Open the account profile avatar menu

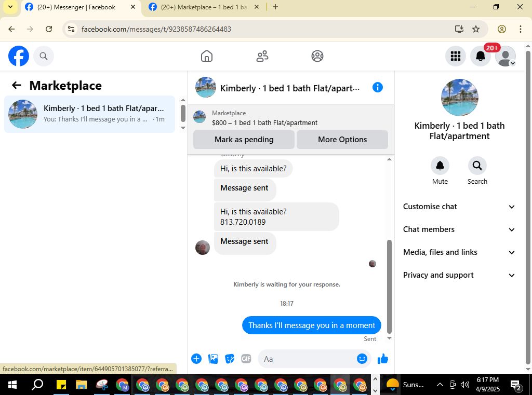[x=505, y=56]
